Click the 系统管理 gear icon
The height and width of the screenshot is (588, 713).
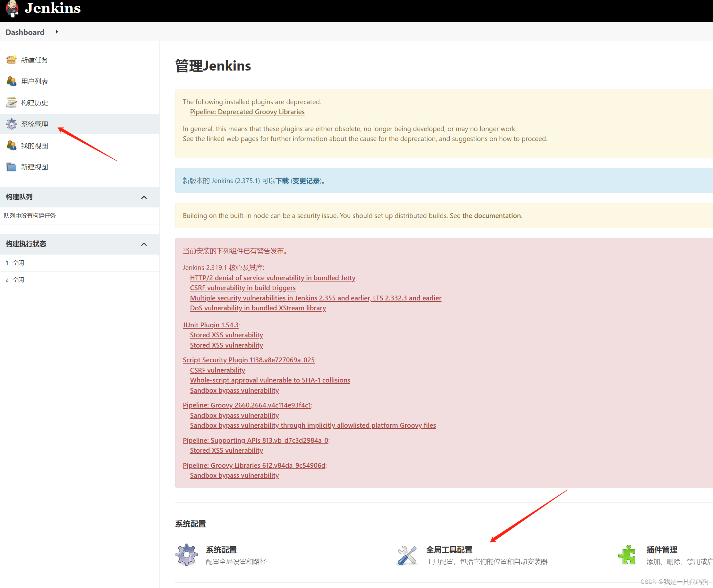(11, 124)
